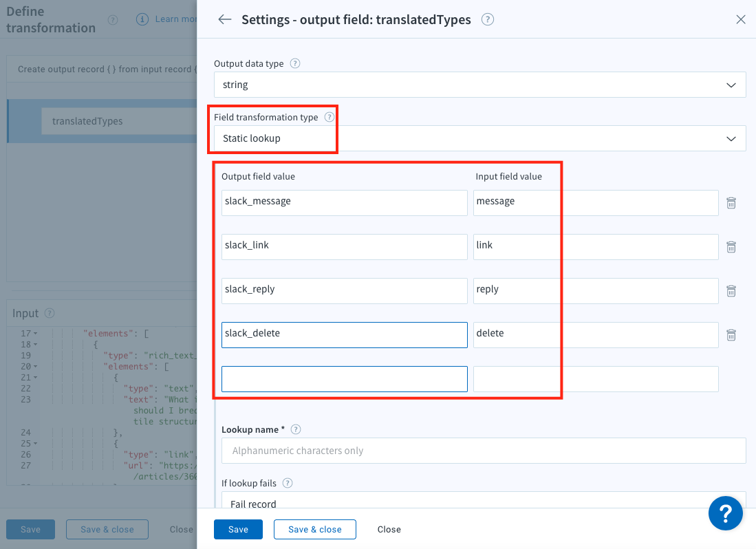Viewport: 756px width, 549px height.
Task: Delete the slack_message lookup row
Action: [x=731, y=203]
